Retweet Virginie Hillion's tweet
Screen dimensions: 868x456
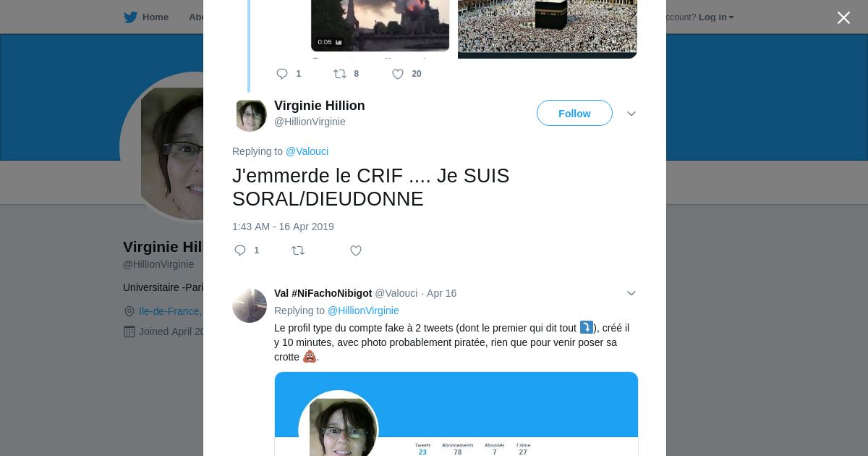coord(298,250)
